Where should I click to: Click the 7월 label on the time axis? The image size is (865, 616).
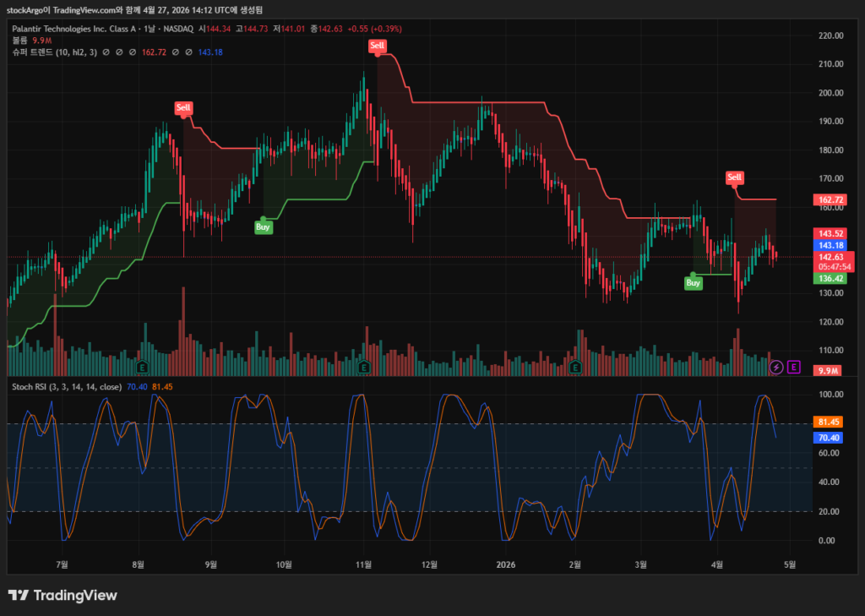(x=63, y=564)
